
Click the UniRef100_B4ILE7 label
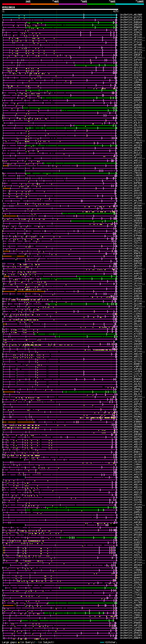coord(131,153)
